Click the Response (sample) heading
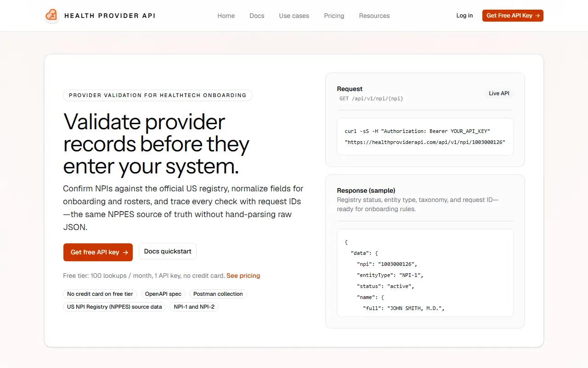 click(366, 190)
